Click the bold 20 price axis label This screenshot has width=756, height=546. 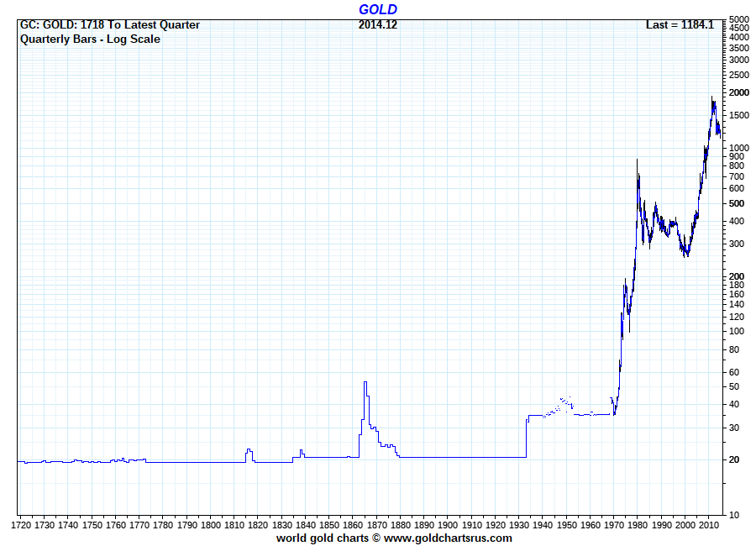pos(734,459)
